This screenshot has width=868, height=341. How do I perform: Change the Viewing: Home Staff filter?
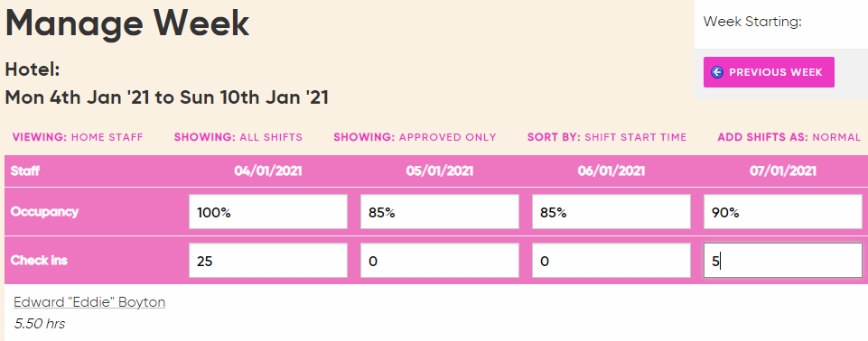78,137
